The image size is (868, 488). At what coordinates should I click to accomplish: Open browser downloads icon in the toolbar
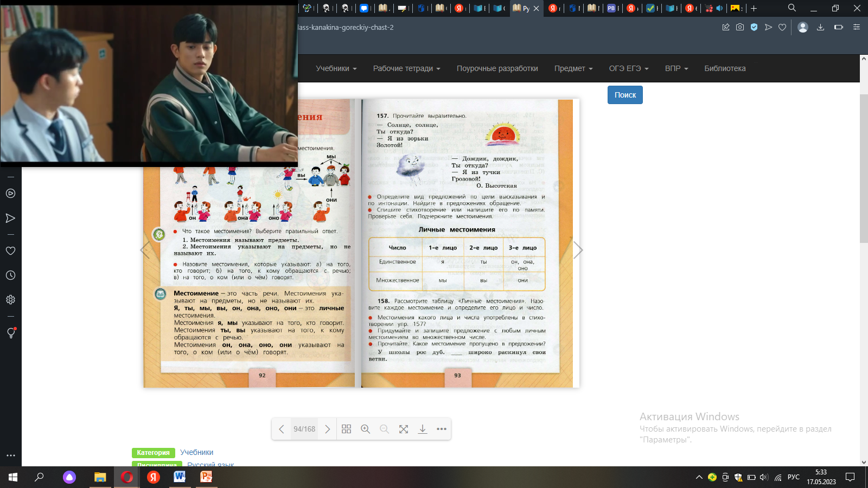821,27
